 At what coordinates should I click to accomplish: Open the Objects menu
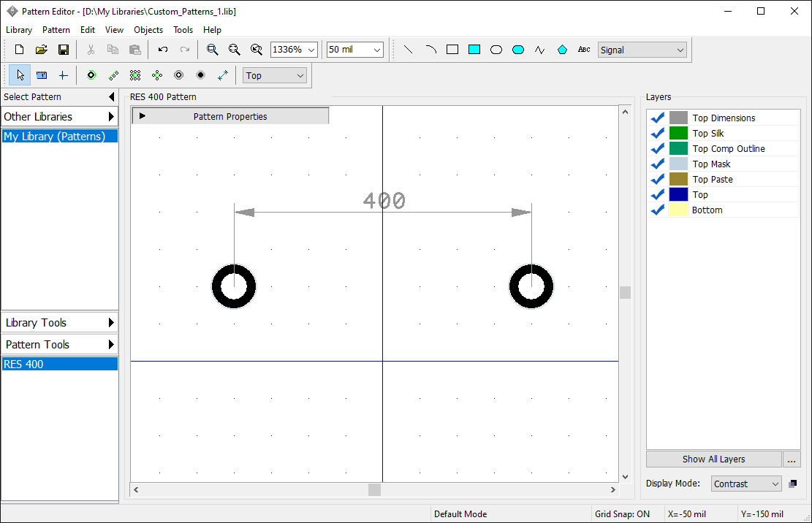[x=148, y=30]
